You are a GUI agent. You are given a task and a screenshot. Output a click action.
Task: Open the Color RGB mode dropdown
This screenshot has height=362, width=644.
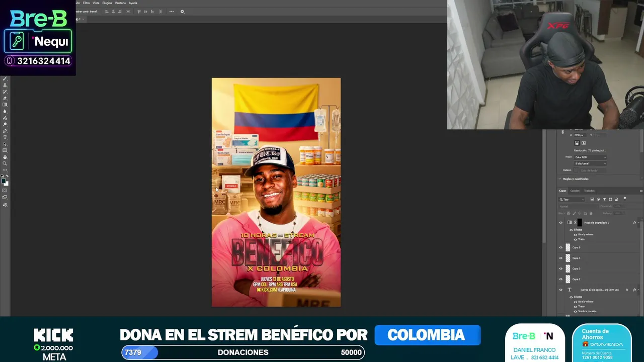click(590, 157)
